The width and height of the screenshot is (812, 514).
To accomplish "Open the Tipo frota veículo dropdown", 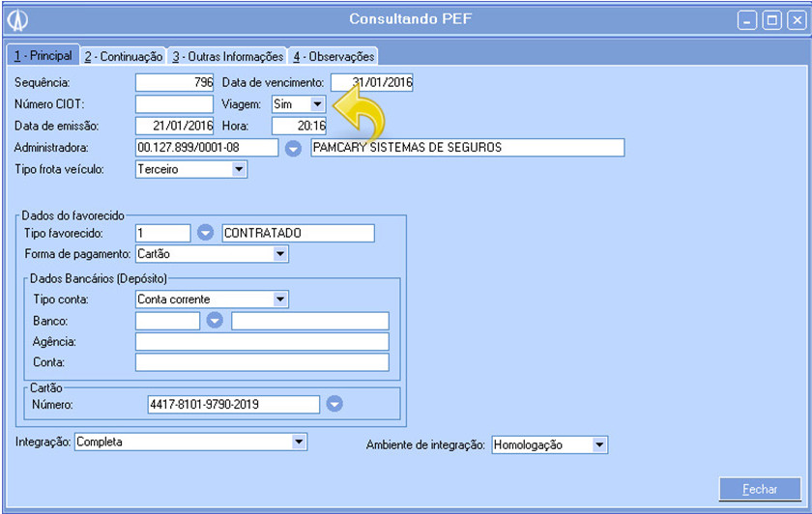I will coord(239,170).
